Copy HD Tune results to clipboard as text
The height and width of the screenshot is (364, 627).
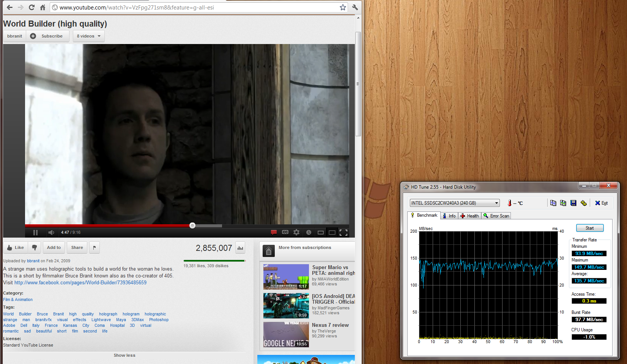coord(553,203)
